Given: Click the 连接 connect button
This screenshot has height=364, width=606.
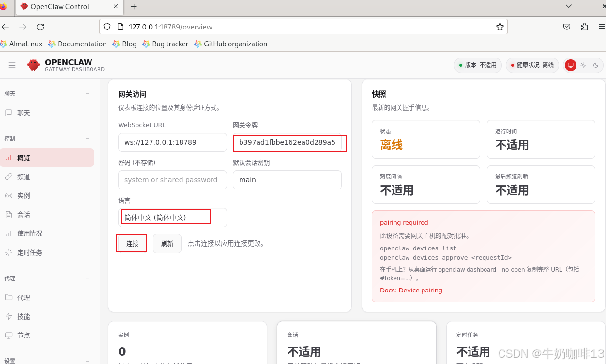Looking at the screenshot, I should point(132,243).
